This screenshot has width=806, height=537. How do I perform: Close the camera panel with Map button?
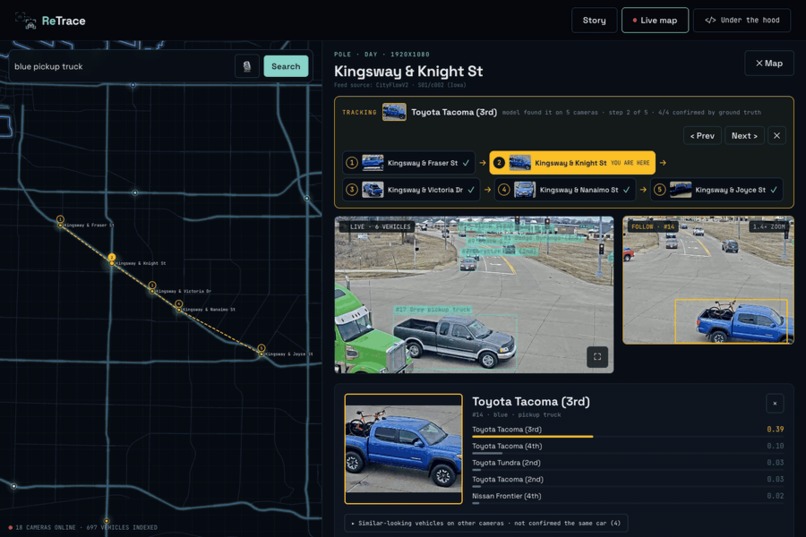(x=769, y=63)
